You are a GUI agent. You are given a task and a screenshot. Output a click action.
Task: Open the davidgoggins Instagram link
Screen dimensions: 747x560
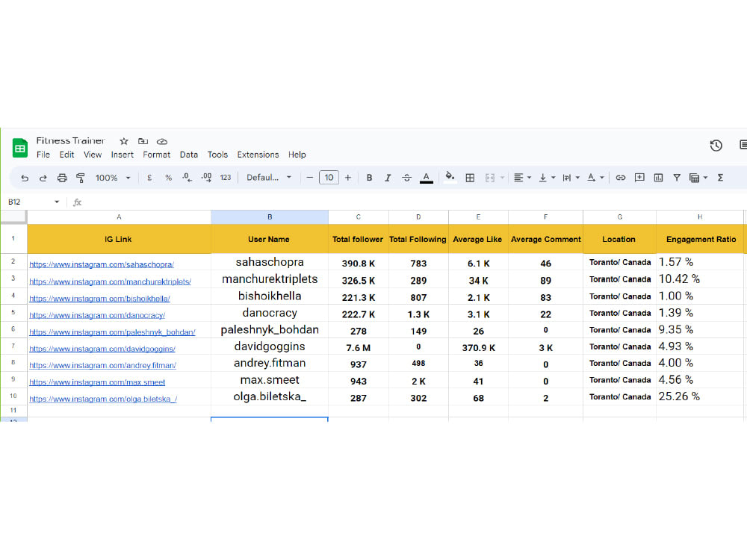(x=102, y=349)
